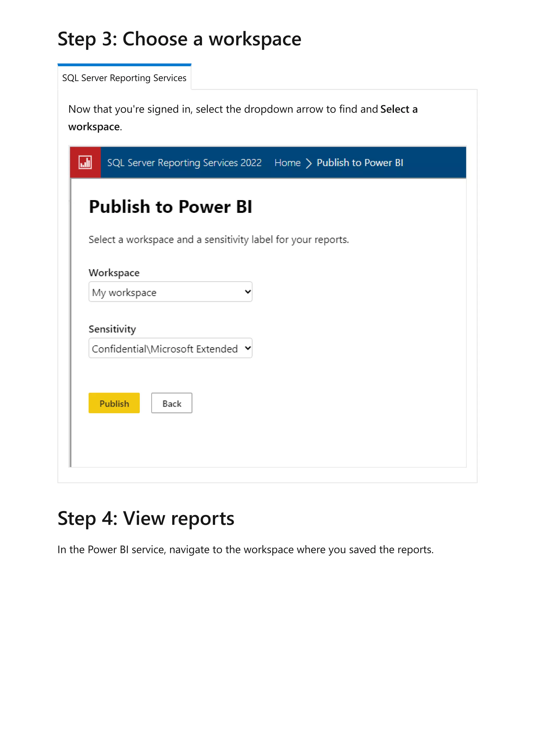Open the Workspace dropdown showing My workspace

[170, 292]
